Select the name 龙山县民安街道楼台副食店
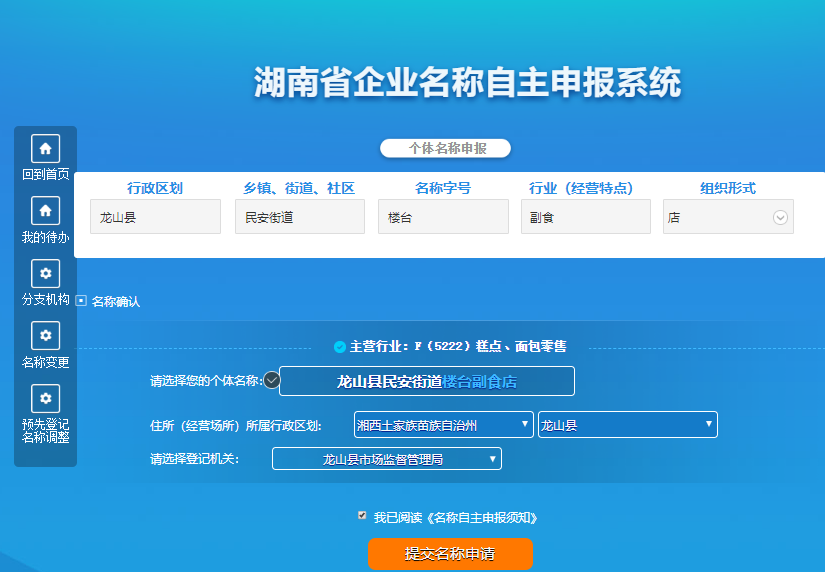Viewport: 825px width, 572px height. 427,381
